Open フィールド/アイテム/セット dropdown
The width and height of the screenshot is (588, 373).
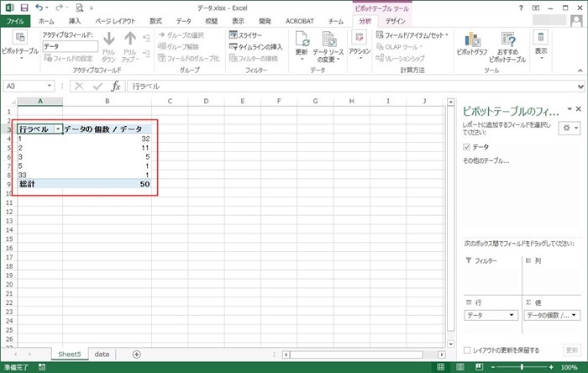412,34
